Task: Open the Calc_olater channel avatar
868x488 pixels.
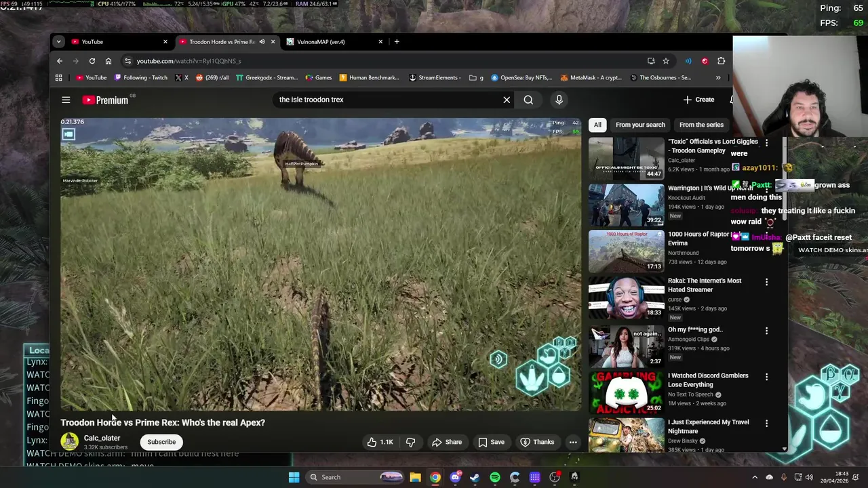Action: (x=69, y=442)
